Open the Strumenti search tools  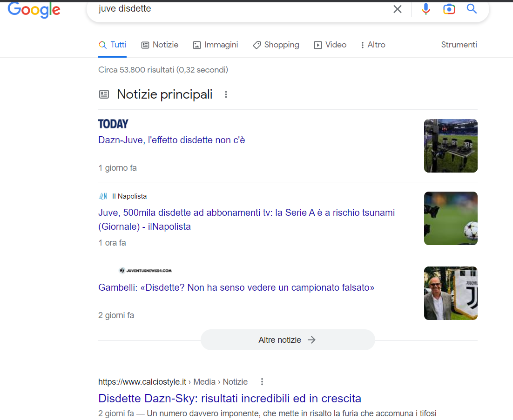[459, 45]
